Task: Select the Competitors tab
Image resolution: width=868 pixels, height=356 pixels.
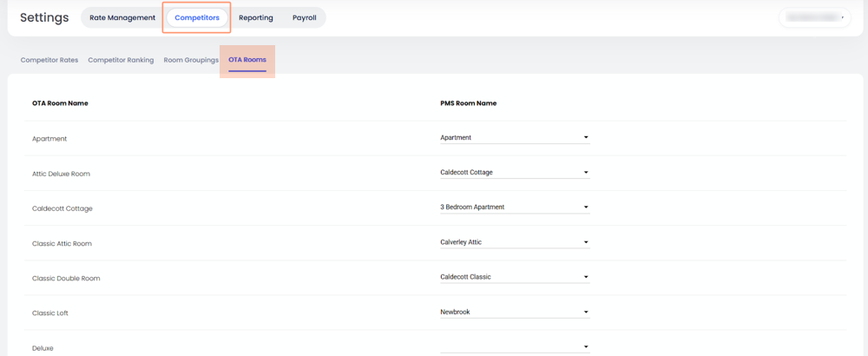Action: (x=197, y=17)
